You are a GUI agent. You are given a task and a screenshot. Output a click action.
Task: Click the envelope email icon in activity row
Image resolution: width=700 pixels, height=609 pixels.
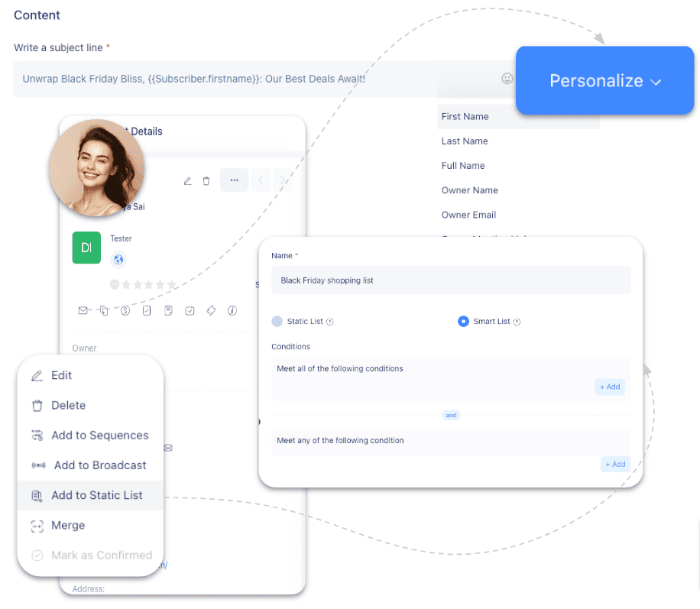[83, 310]
